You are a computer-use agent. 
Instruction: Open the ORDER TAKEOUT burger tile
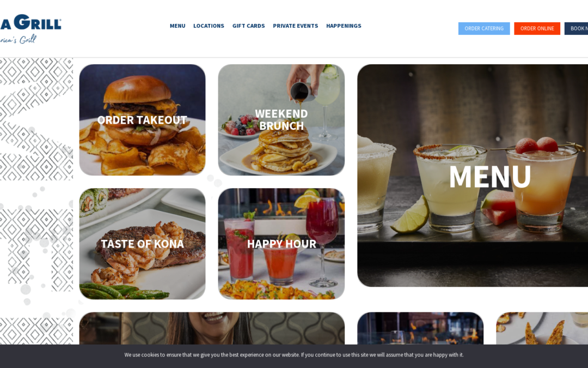pos(142,120)
